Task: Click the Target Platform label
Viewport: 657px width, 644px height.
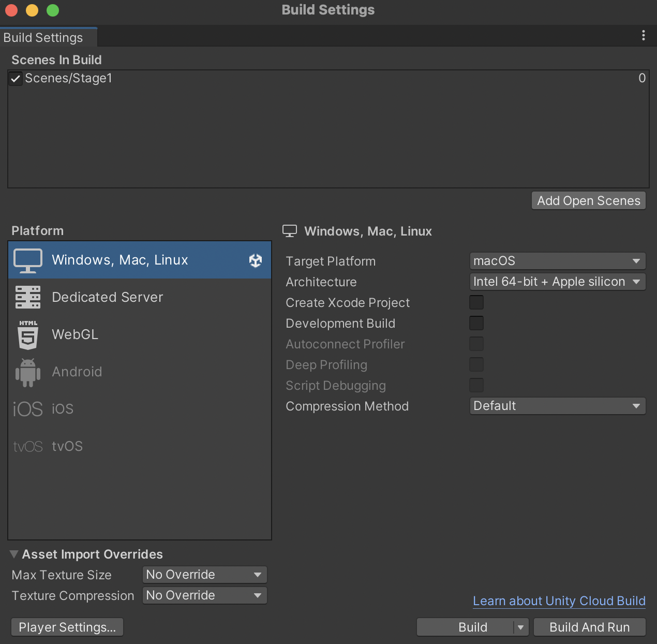Action: click(x=331, y=261)
